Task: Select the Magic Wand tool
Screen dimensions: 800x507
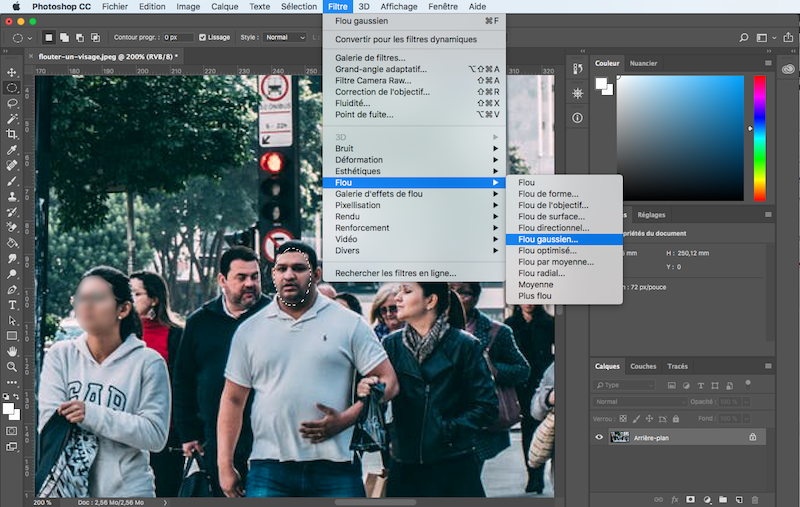Action: click(12, 119)
